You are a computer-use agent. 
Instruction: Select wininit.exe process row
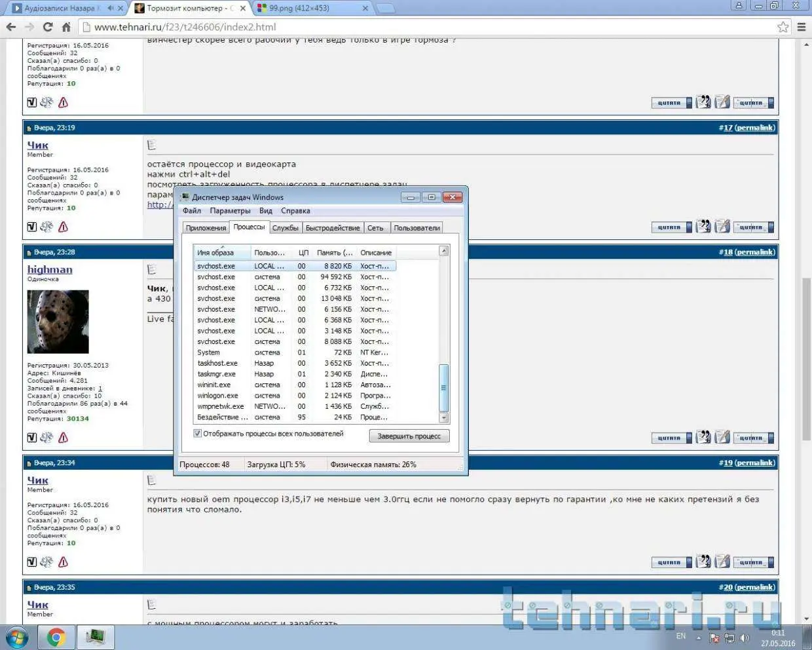click(295, 385)
